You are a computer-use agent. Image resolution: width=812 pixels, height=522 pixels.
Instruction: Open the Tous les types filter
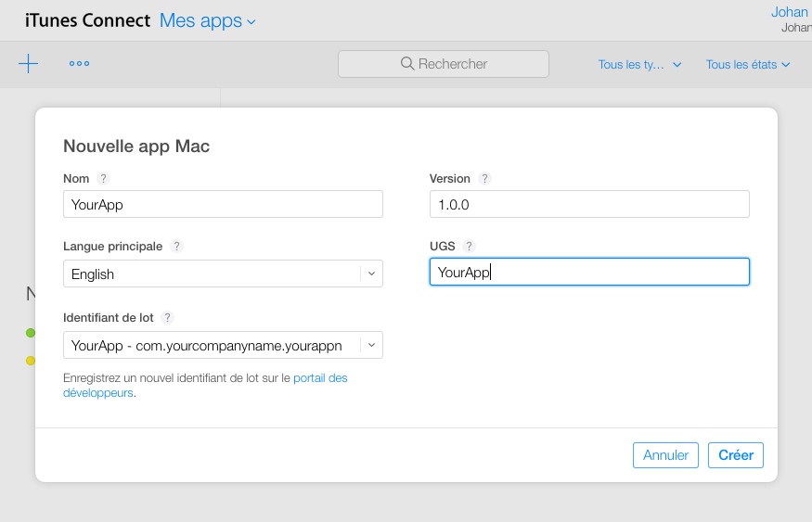[x=640, y=65]
